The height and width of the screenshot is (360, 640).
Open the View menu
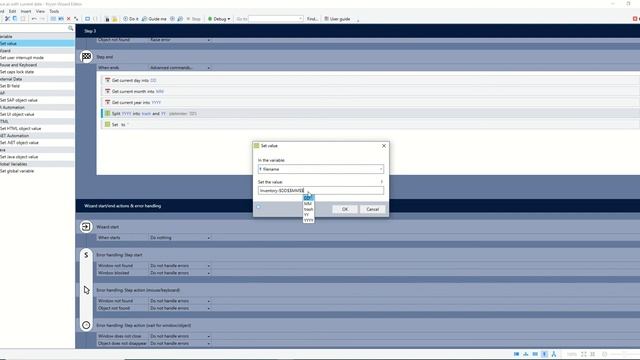coord(40,11)
